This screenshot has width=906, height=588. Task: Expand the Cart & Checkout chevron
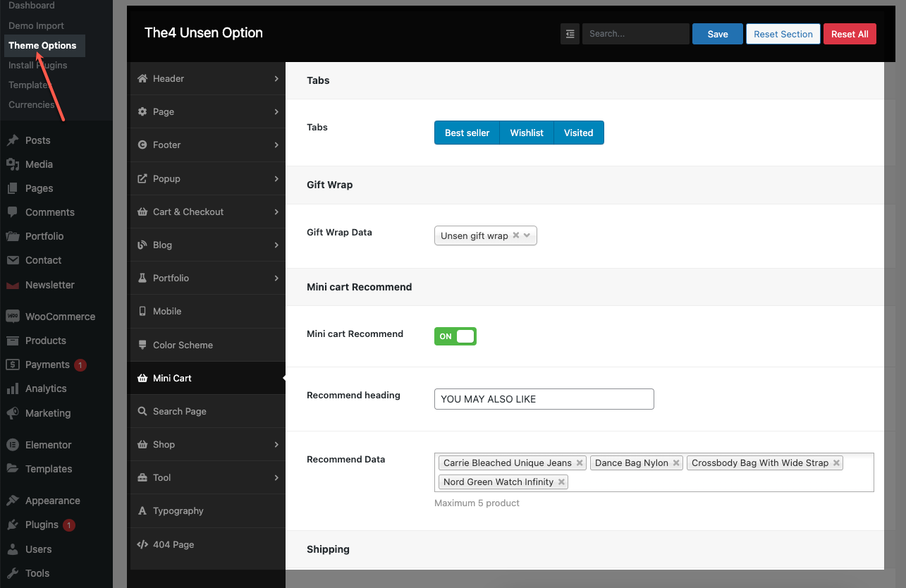276,212
